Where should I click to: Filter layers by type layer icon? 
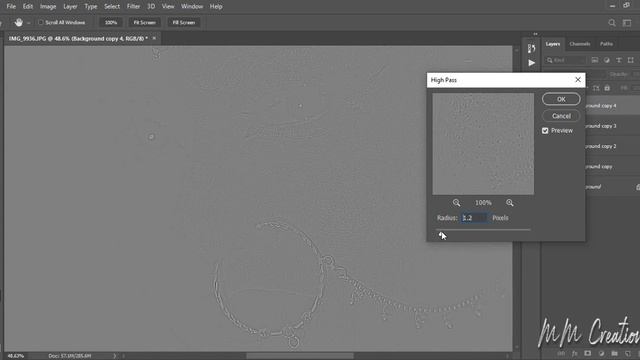pyautogui.click(x=619, y=60)
